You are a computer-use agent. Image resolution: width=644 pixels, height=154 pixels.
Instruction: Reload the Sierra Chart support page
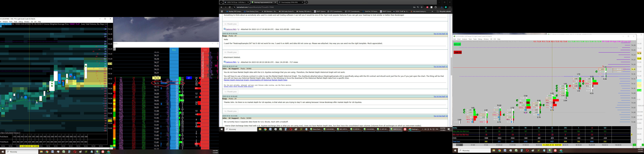pos(230,7)
